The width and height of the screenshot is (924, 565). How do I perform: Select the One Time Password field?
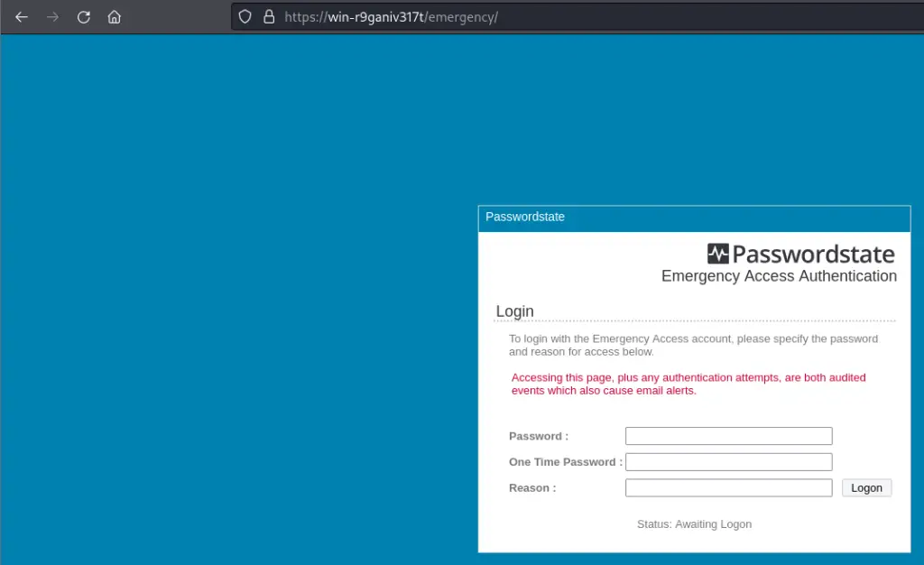click(728, 462)
